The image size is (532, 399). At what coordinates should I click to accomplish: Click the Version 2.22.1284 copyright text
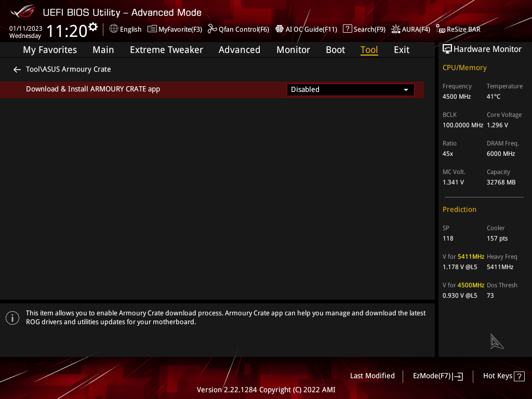[x=266, y=390]
